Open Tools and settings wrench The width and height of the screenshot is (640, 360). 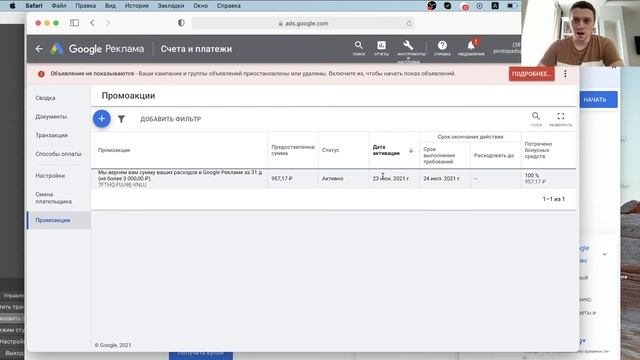tap(408, 45)
